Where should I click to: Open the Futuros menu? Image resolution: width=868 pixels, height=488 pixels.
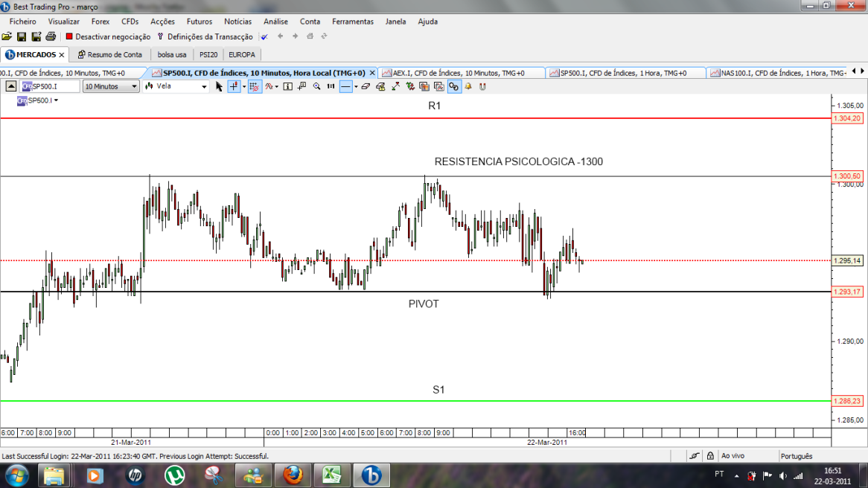click(200, 22)
